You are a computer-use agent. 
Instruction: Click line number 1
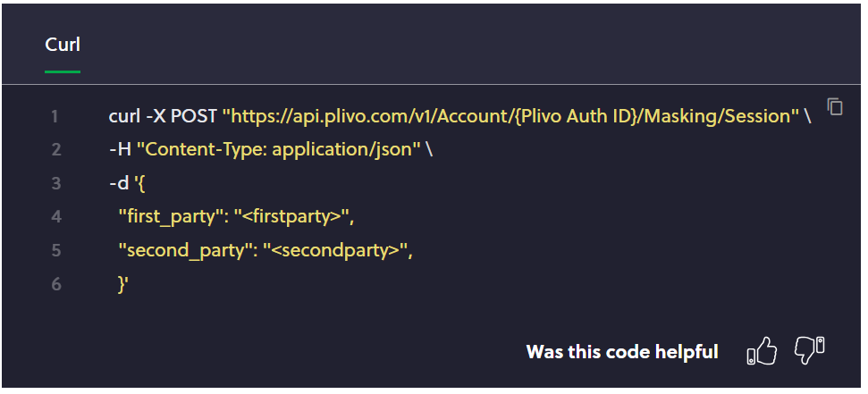(55, 116)
